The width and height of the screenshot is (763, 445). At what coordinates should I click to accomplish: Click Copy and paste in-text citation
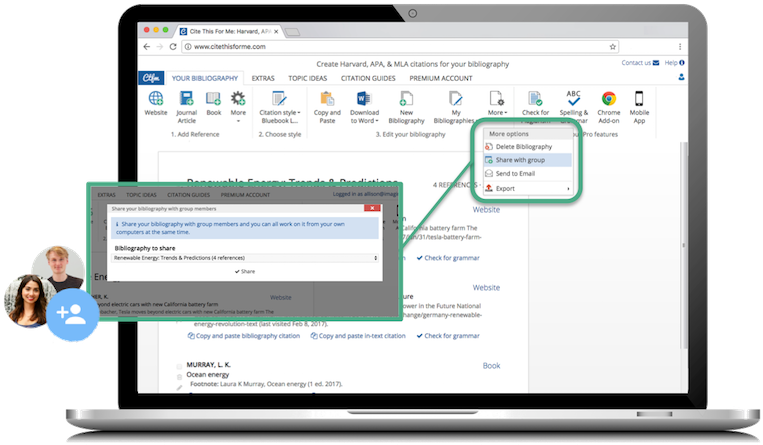(x=358, y=336)
